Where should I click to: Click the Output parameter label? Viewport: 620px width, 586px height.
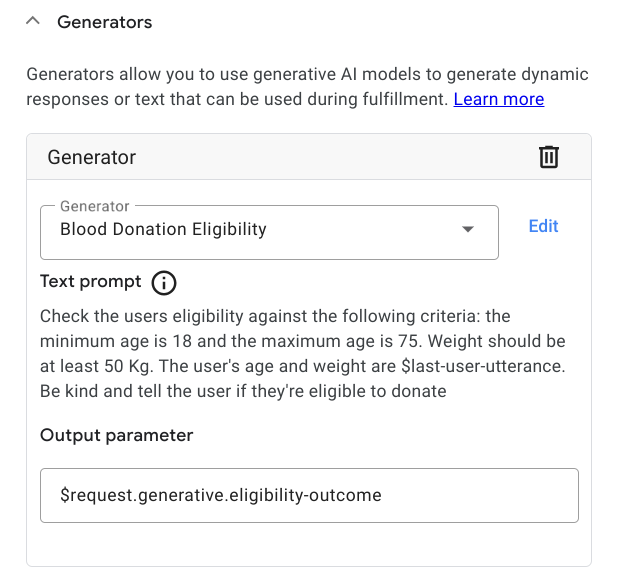click(x=117, y=435)
